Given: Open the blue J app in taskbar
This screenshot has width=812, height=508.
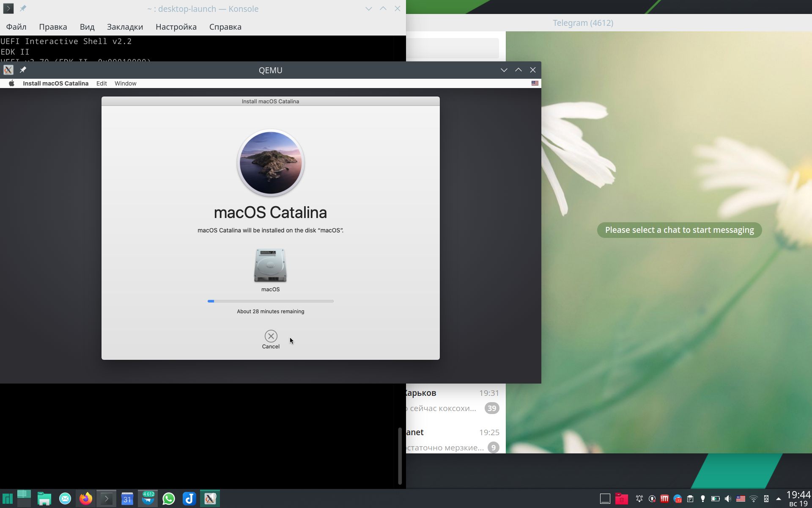Looking at the screenshot, I should (189, 499).
